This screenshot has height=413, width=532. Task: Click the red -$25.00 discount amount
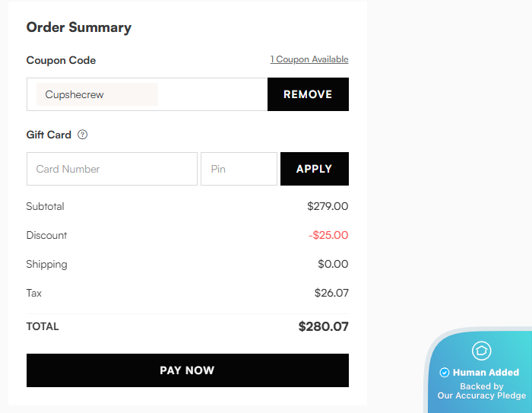coord(328,235)
